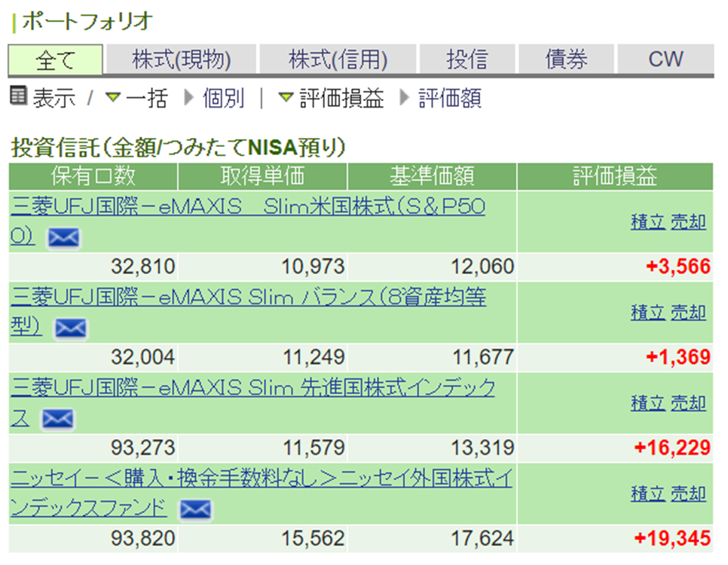Switch display to 個別
Image resolution: width=728 pixels, height=565 pixels.
click(223, 98)
